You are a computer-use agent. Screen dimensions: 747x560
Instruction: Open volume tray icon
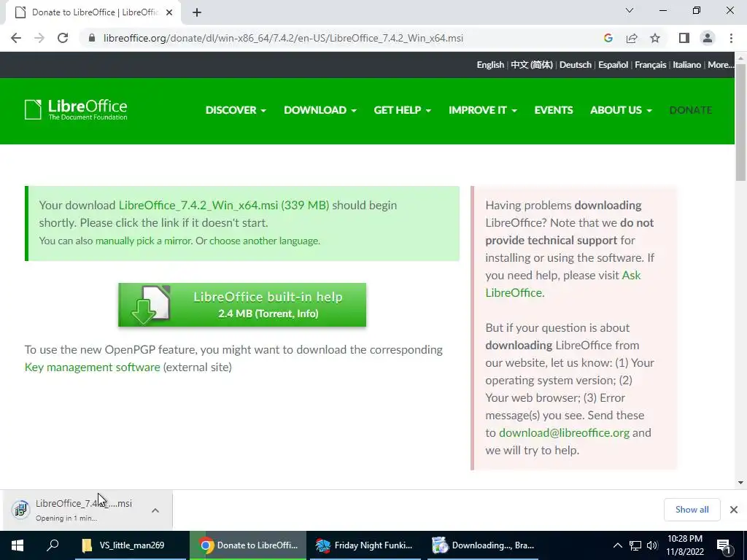coord(652,545)
